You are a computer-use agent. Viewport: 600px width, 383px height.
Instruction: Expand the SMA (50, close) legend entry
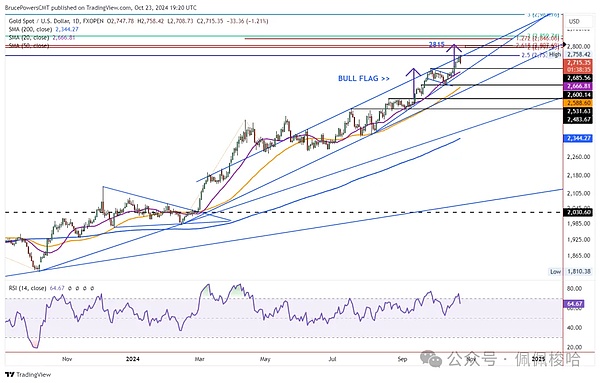click(29, 46)
